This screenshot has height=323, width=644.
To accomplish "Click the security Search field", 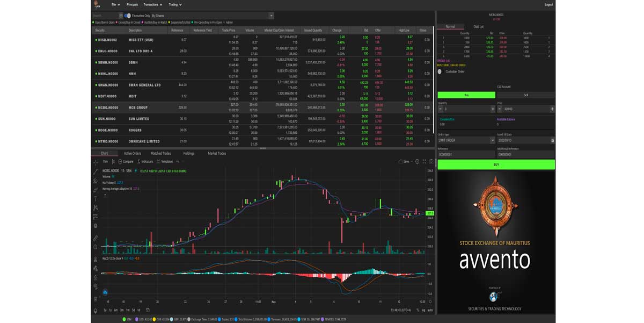I will [x=104, y=16].
